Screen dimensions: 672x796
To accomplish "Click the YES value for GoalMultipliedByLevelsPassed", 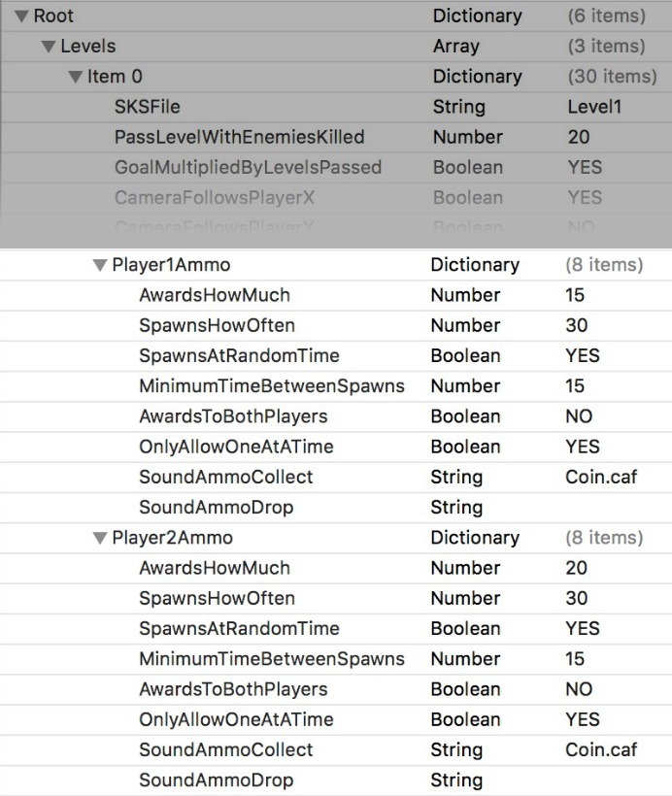I will 585,167.
